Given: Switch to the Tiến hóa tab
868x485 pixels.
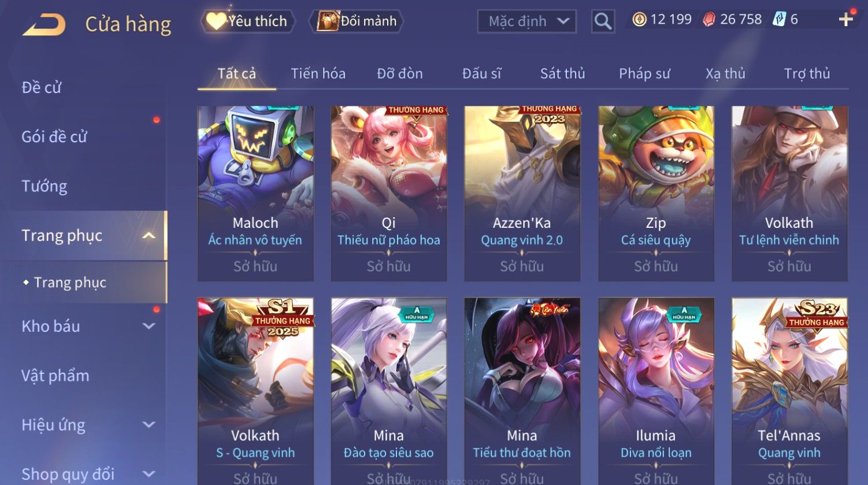Looking at the screenshot, I should (x=318, y=73).
